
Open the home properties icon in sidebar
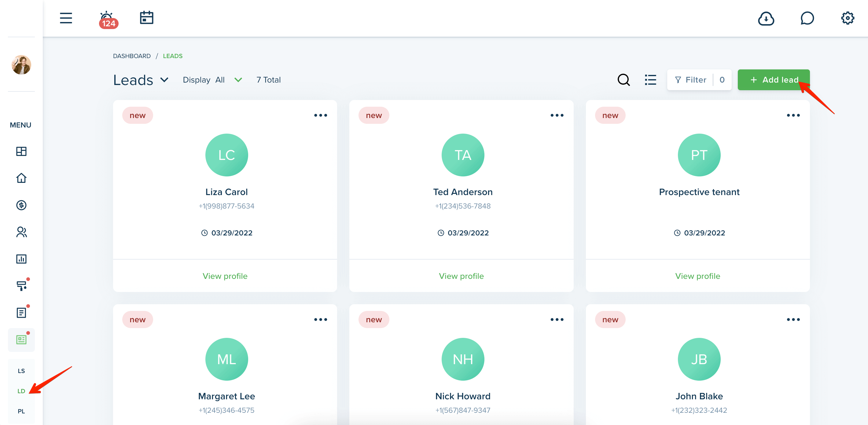click(21, 178)
